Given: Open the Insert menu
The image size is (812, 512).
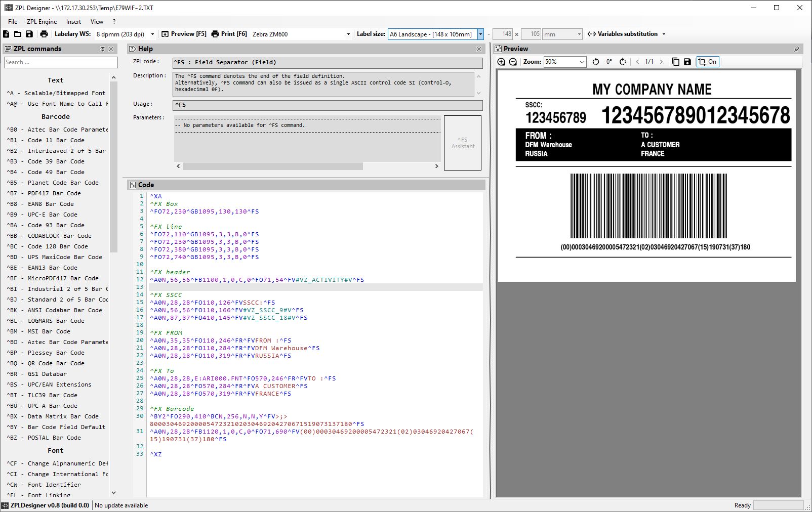Looking at the screenshot, I should click(x=73, y=21).
